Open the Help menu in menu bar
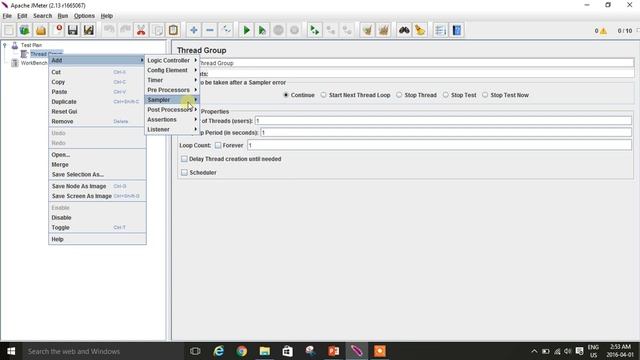 [x=107, y=16]
